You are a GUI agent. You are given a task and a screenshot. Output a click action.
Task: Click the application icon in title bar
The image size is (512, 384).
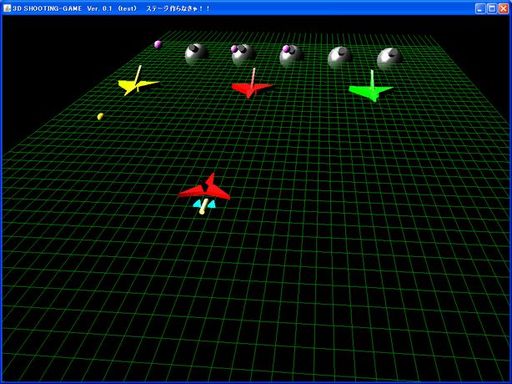click(x=7, y=8)
